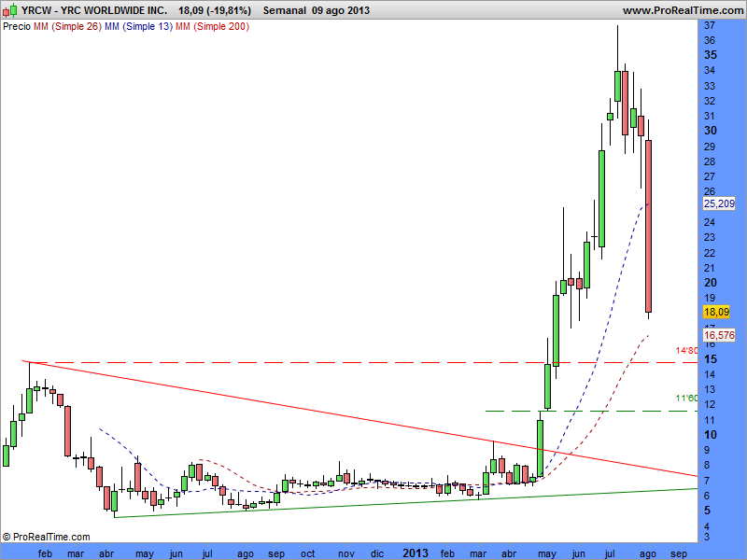Image resolution: width=747 pixels, height=560 pixels.
Task: Click the price axis label 33
Action: [710, 86]
